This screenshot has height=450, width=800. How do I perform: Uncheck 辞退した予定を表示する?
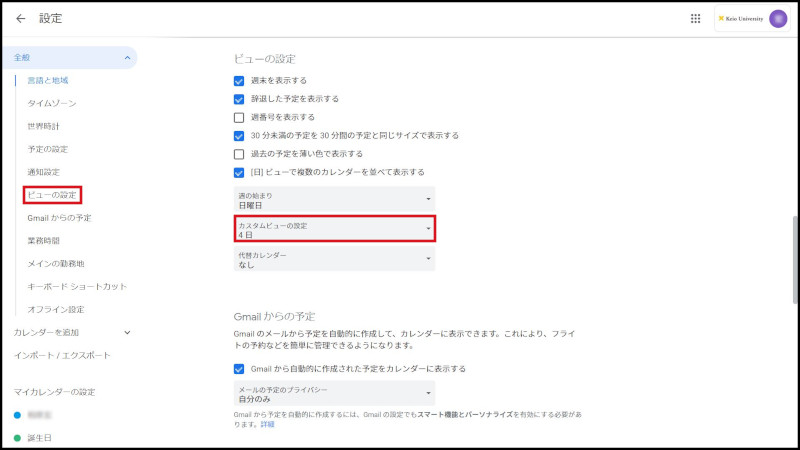point(239,99)
